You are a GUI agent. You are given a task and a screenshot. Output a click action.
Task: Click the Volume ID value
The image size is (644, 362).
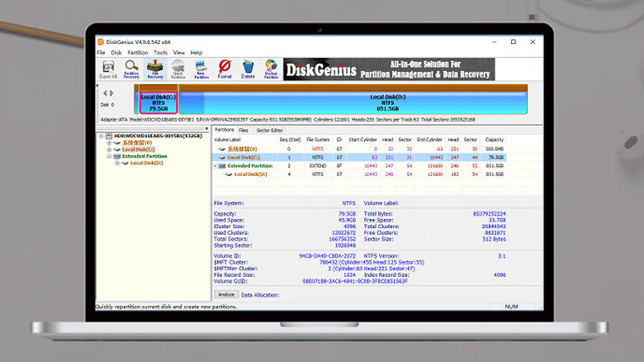(x=327, y=256)
